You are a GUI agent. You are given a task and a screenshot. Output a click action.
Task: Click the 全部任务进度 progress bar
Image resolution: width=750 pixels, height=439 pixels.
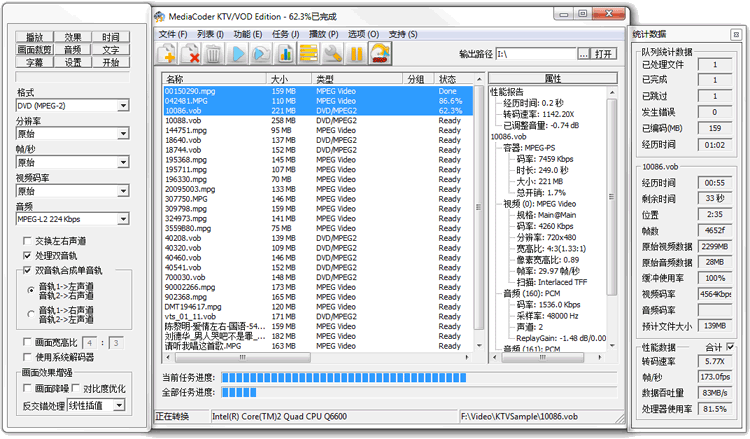coord(419,393)
